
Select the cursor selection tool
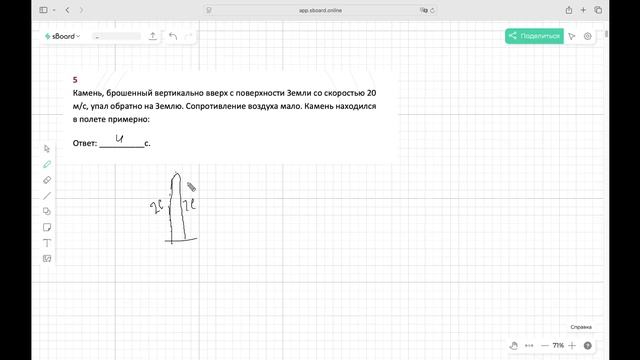(47, 149)
